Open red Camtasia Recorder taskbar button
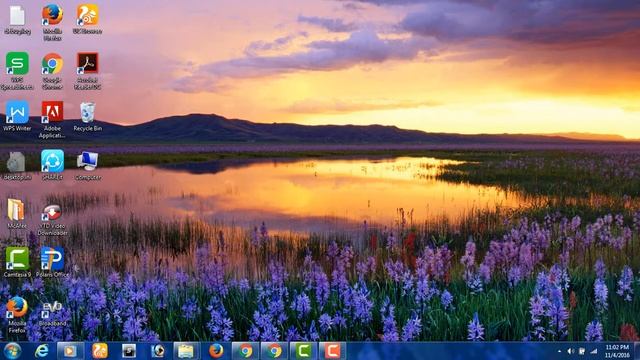Viewport: 640px width, 360px height. (332, 351)
